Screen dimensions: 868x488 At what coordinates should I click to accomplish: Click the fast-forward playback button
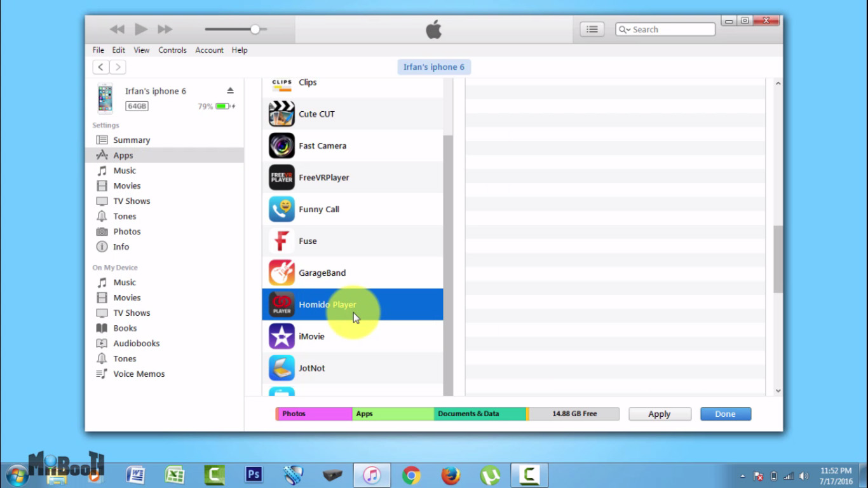coord(165,29)
